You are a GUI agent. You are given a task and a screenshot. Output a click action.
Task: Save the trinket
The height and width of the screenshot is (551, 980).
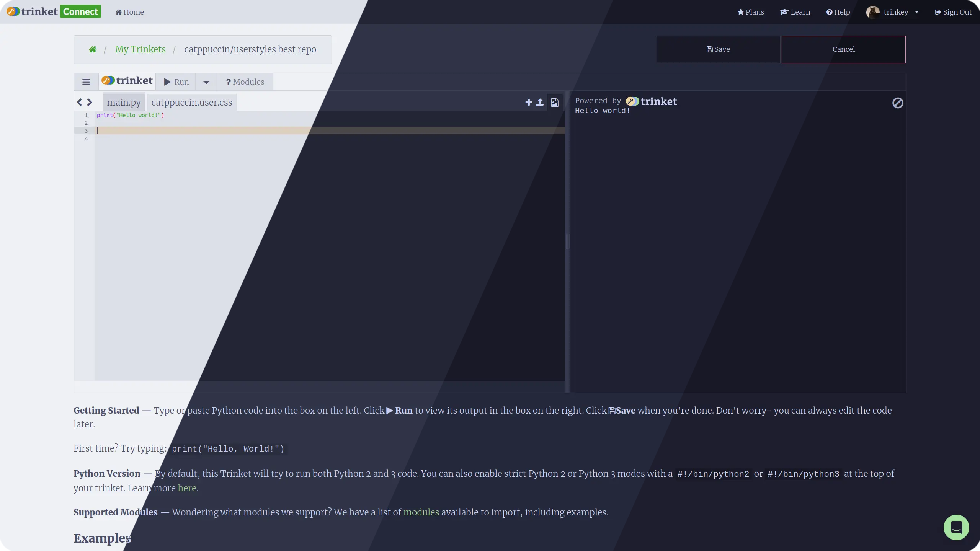click(718, 49)
